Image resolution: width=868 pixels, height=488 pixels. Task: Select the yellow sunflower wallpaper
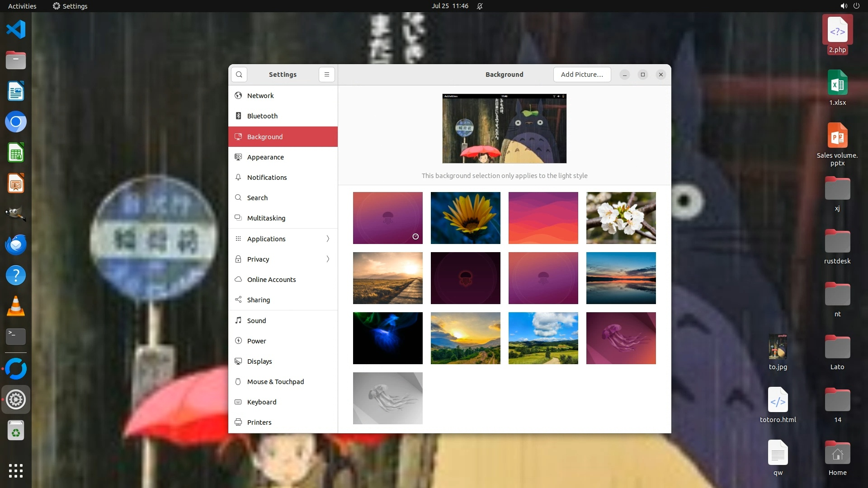465,218
